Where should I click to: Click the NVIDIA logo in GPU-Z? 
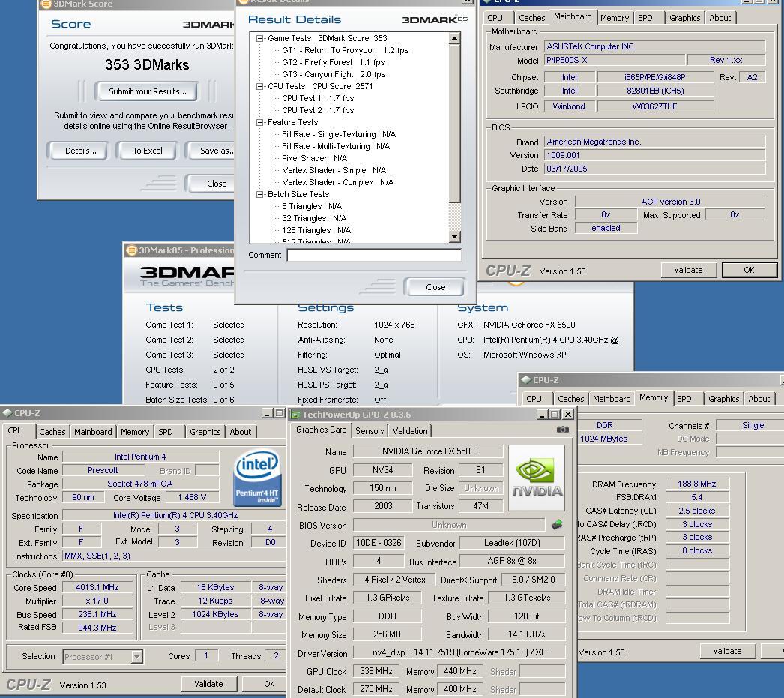coord(537,478)
